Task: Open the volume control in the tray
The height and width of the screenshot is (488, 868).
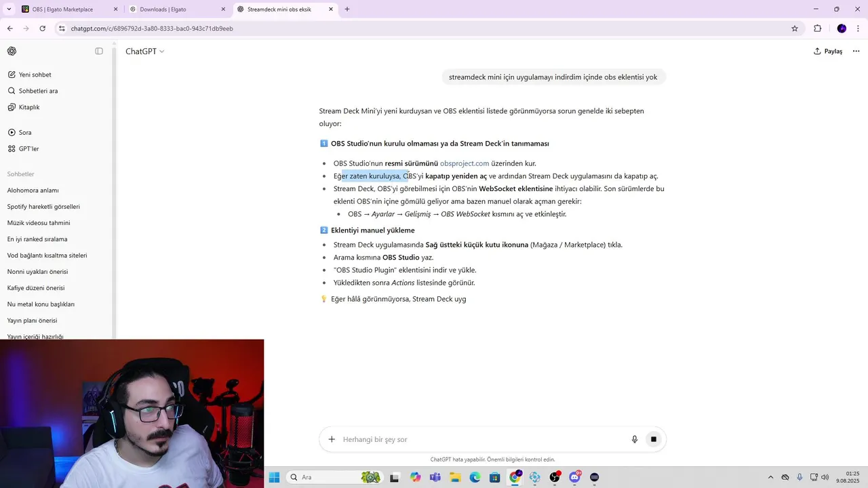Action: pyautogui.click(x=825, y=477)
